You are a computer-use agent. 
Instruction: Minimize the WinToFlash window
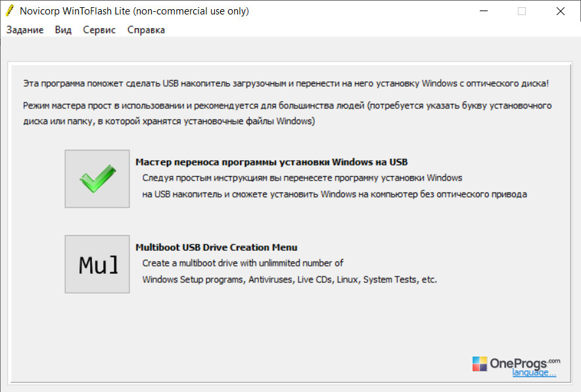tap(484, 11)
